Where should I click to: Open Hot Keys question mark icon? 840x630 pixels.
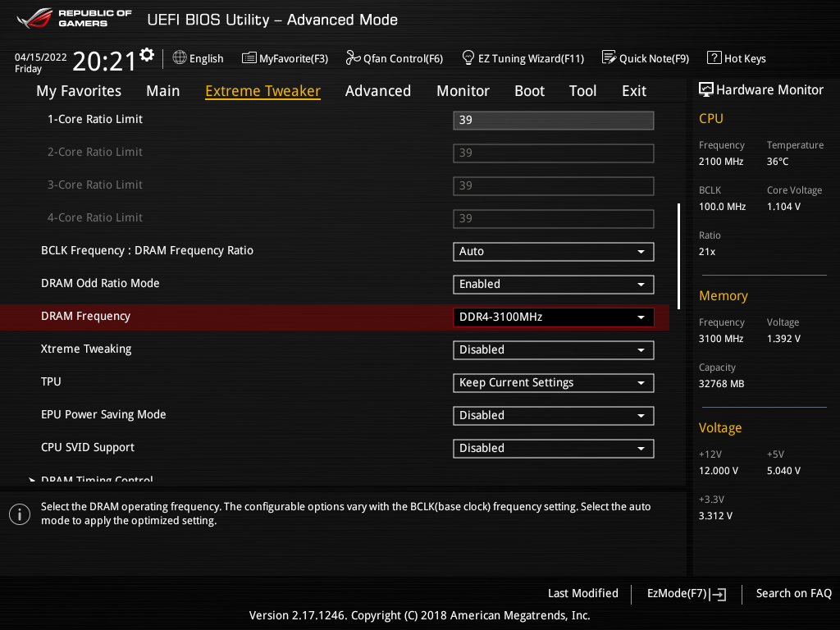[714, 58]
